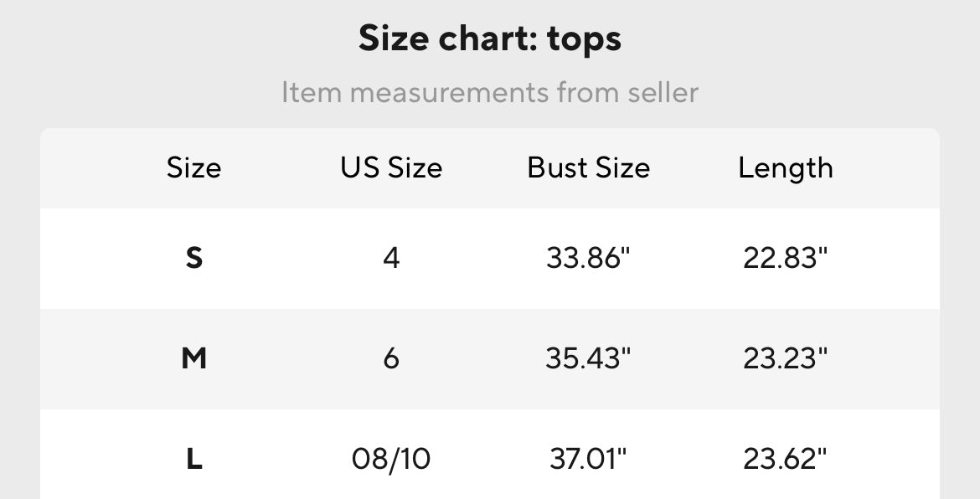
Task: Click the 'Size chart: tops' heading
Action: (x=490, y=39)
